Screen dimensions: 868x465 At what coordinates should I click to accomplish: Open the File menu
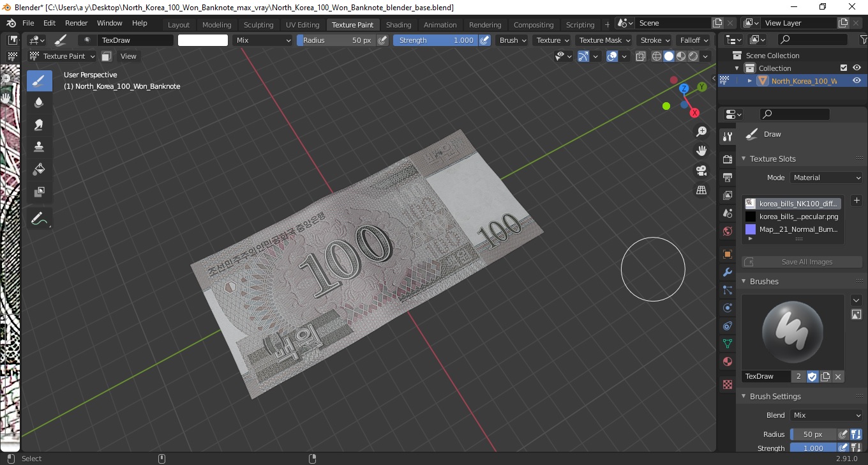(28, 23)
